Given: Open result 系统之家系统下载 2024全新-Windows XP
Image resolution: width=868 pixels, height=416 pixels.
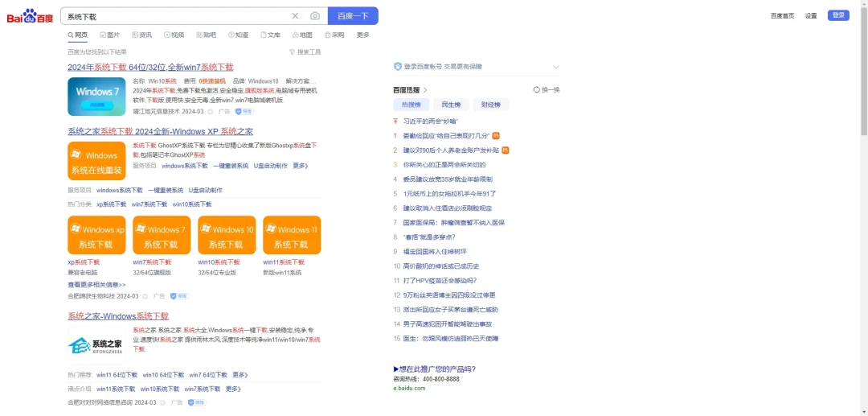Looking at the screenshot, I should 161,132.
